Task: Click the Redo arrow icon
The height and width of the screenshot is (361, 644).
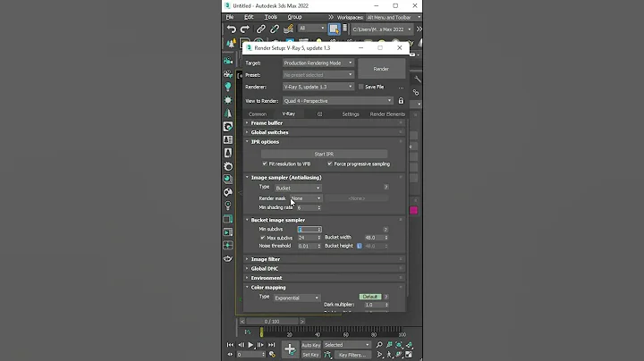Action: point(245,29)
